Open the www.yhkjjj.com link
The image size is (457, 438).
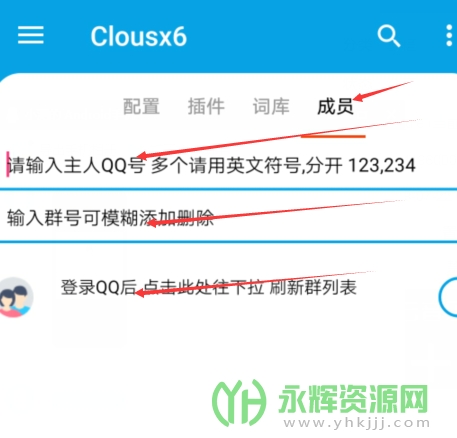pyautogui.click(x=356, y=423)
